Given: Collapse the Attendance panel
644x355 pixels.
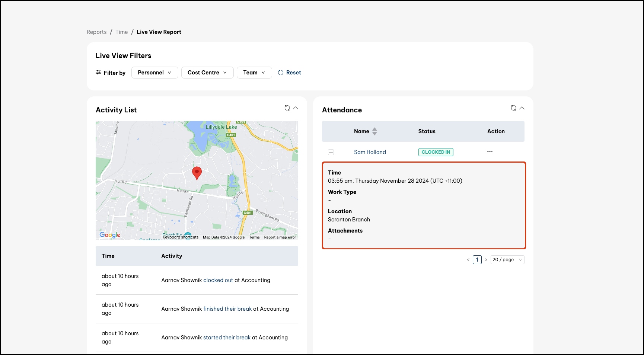Looking at the screenshot, I should [x=522, y=108].
